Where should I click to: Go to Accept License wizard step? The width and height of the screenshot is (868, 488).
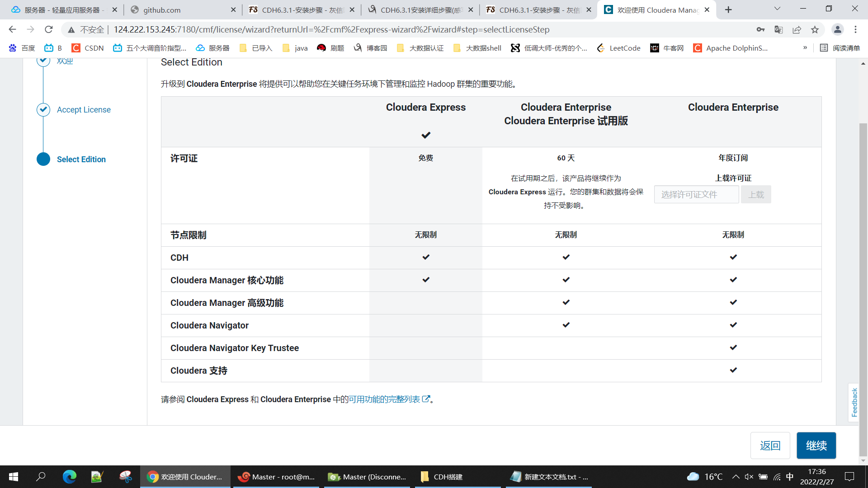pyautogui.click(x=84, y=110)
